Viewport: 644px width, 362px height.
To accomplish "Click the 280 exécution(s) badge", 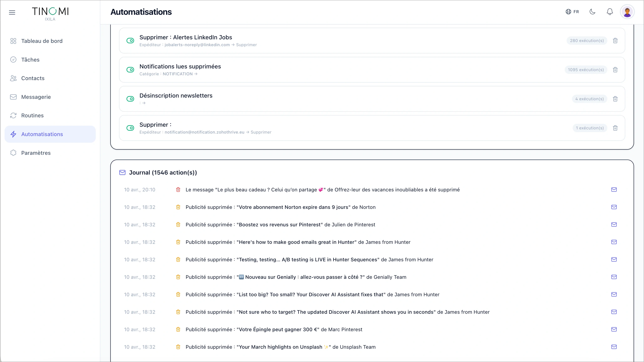I will (x=587, y=41).
